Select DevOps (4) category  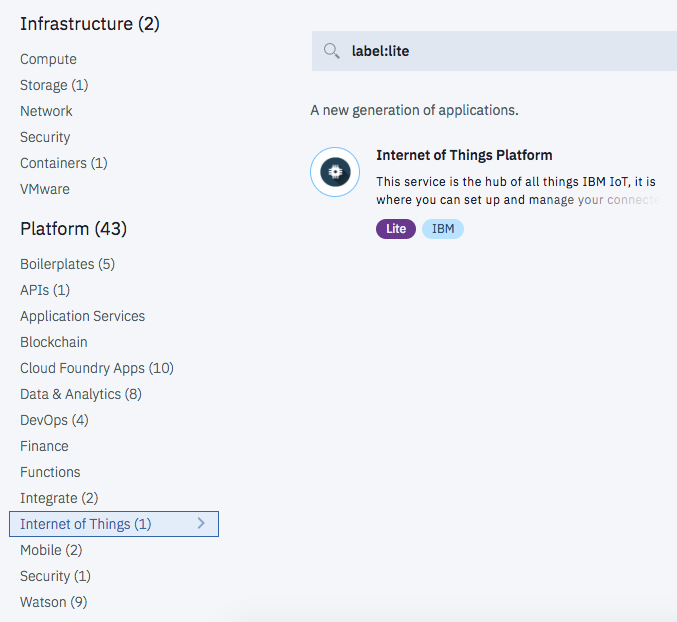pyautogui.click(x=54, y=420)
